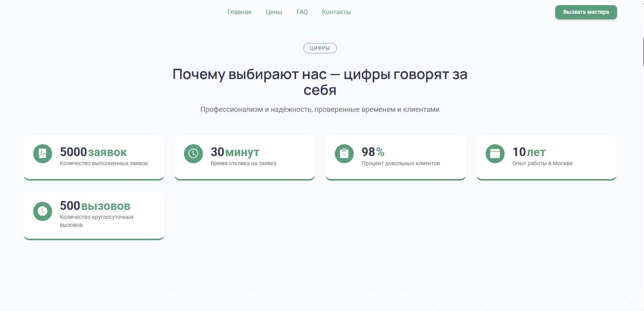Click the Процент довольных клиентов caption
This screenshot has height=311, width=644.
pyautogui.click(x=400, y=164)
